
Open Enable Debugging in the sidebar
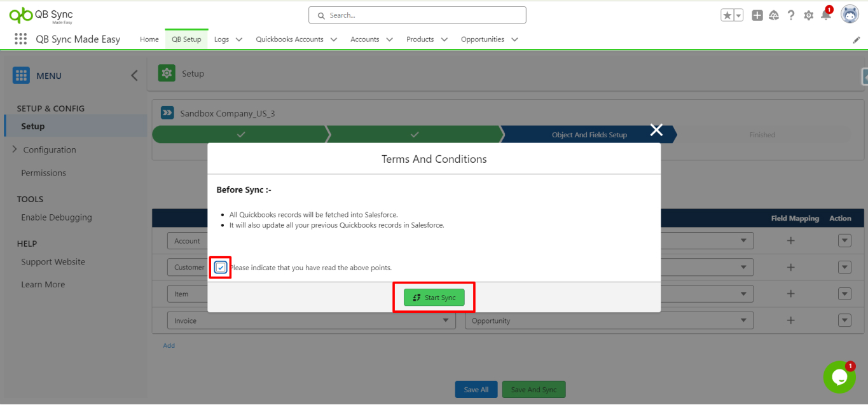[57, 217]
